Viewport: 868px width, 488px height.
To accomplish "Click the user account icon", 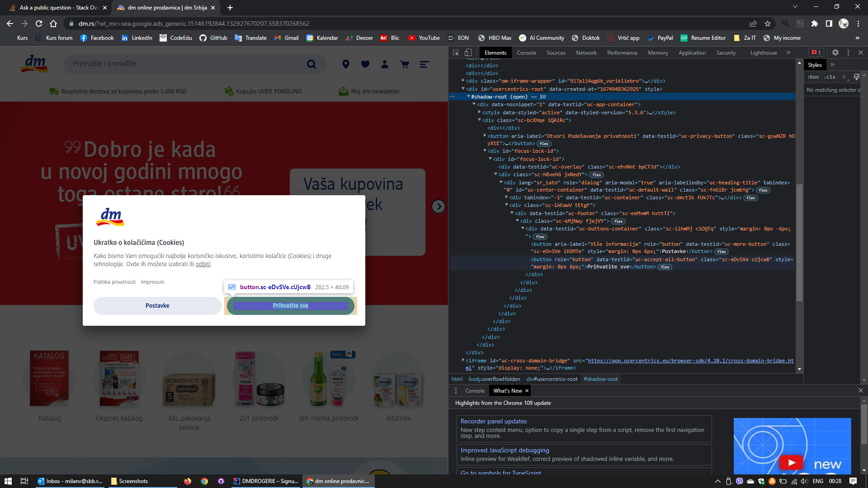I will click(x=385, y=64).
